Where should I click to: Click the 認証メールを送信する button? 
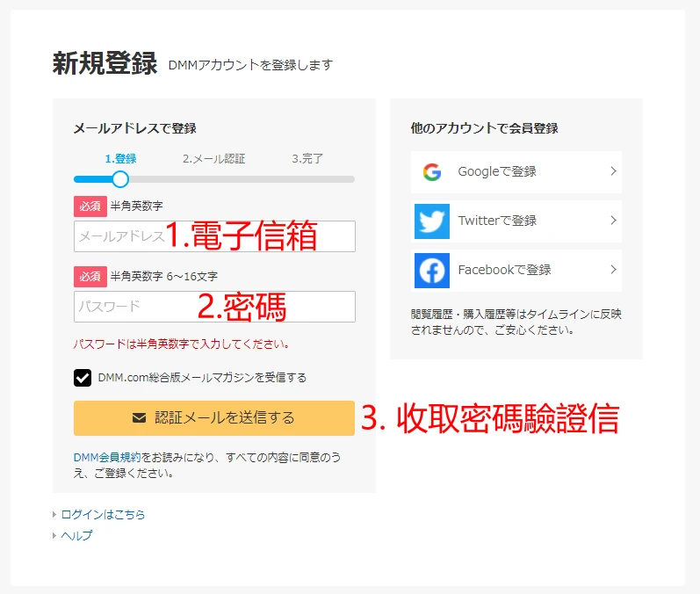pos(214,418)
